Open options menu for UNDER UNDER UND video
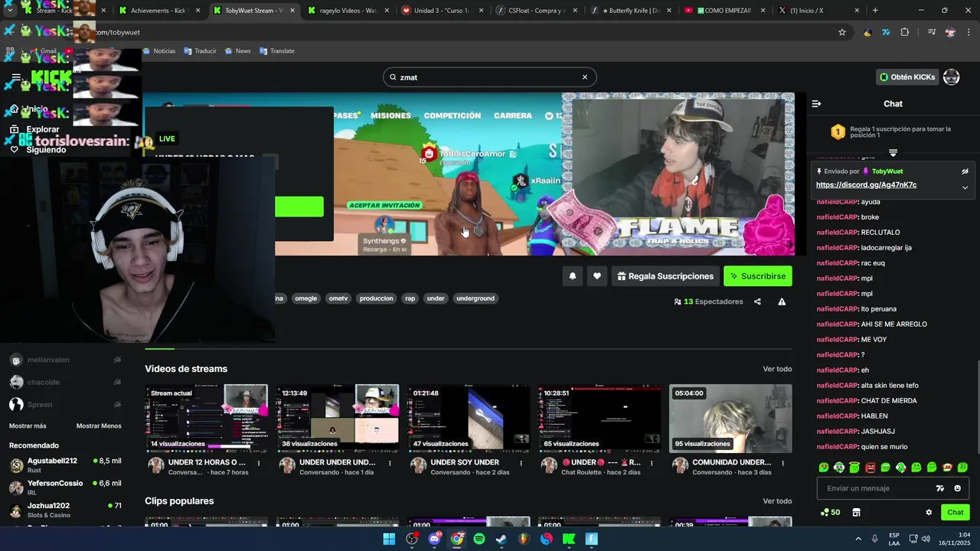 pyautogui.click(x=390, y=463)
